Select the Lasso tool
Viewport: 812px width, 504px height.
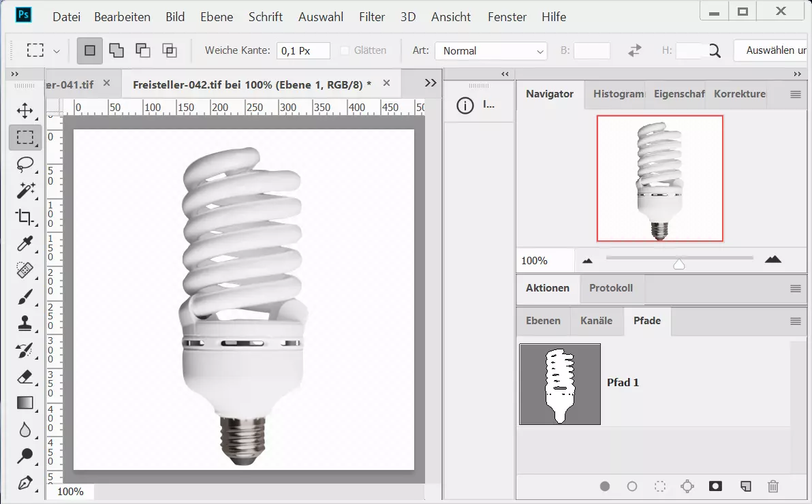[x=25, y=164]
